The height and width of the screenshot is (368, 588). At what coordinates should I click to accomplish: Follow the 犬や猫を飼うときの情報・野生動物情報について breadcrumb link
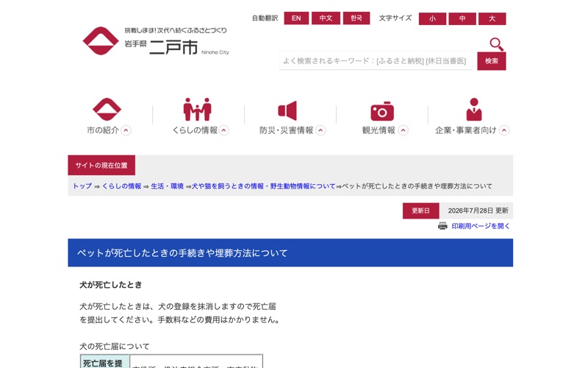pos(263,186)
